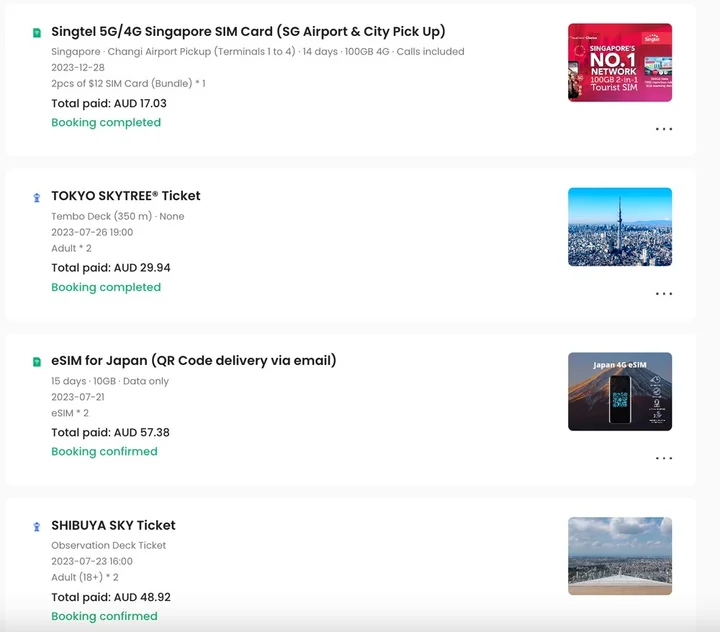The width and height of the screenshot is (720, 632).
Task: Open the Singtel 5G/4G Singapore SIM Card title
Action: 248,31
